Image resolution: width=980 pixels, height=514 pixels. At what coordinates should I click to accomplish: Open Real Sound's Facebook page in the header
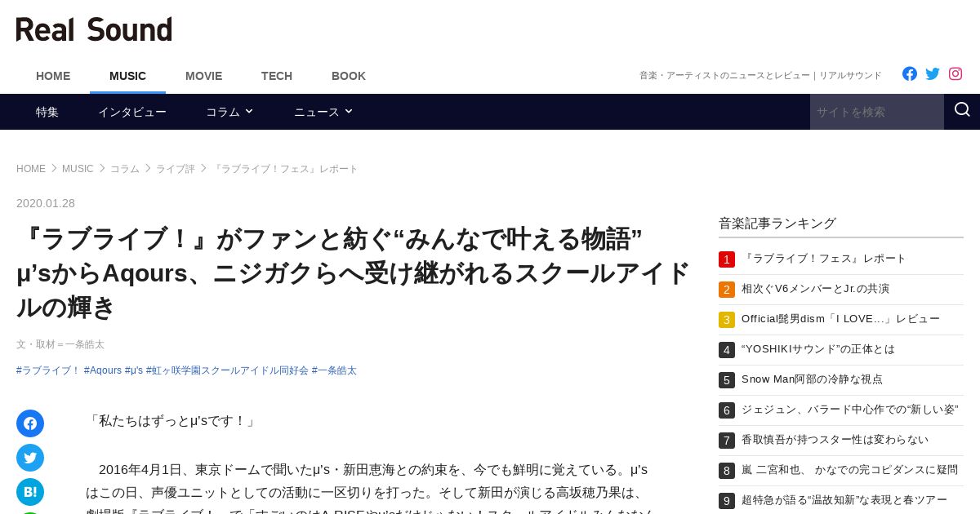[x=910, y=73]
